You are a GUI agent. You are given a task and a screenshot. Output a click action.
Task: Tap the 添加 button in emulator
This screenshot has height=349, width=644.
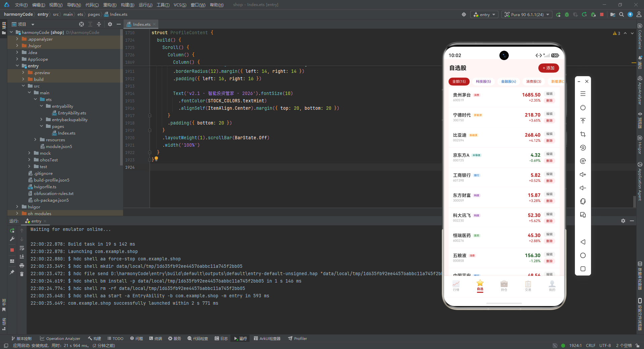coord(548,68)
